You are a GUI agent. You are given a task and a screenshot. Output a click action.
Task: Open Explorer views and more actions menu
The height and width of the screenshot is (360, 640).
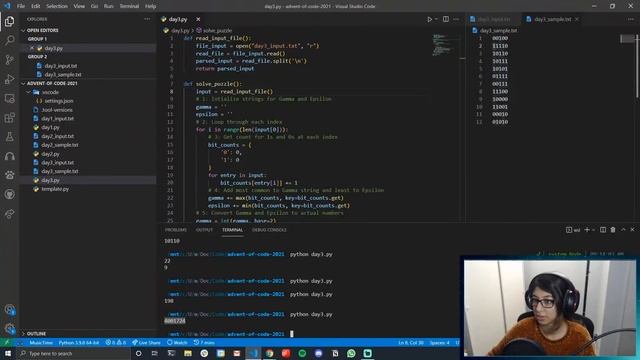coord(147,19)
